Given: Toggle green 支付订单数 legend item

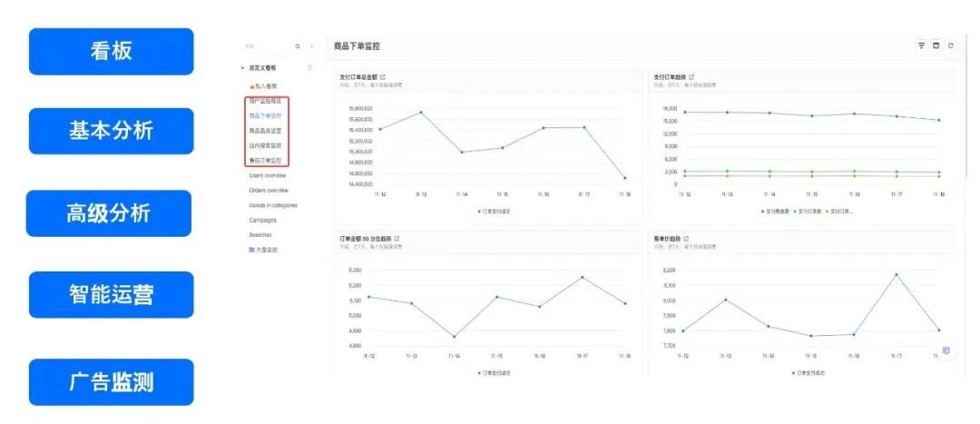Looking at the screenshot, I should pyautogui.click(x=808, y=212).
